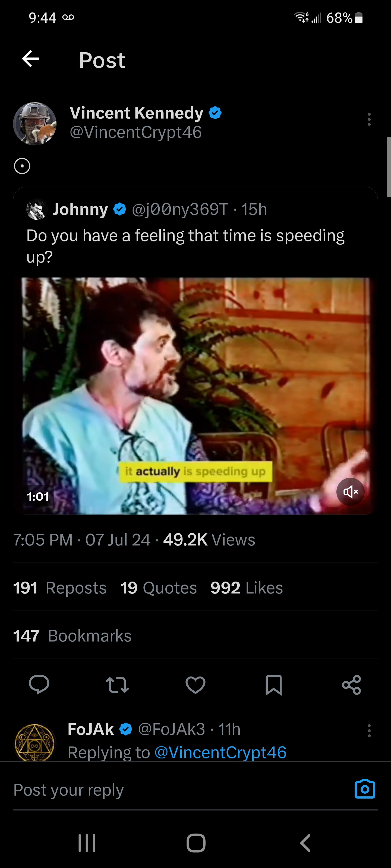View the 191 Reposts list
The height and width of the screenshot is (868, 391).
point(60,588)
